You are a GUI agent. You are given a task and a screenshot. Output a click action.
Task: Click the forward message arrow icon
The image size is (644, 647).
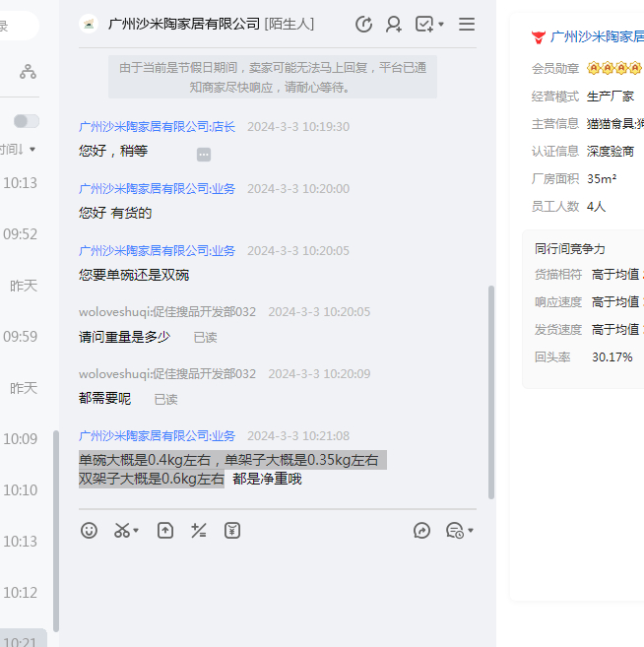(422, 531)
